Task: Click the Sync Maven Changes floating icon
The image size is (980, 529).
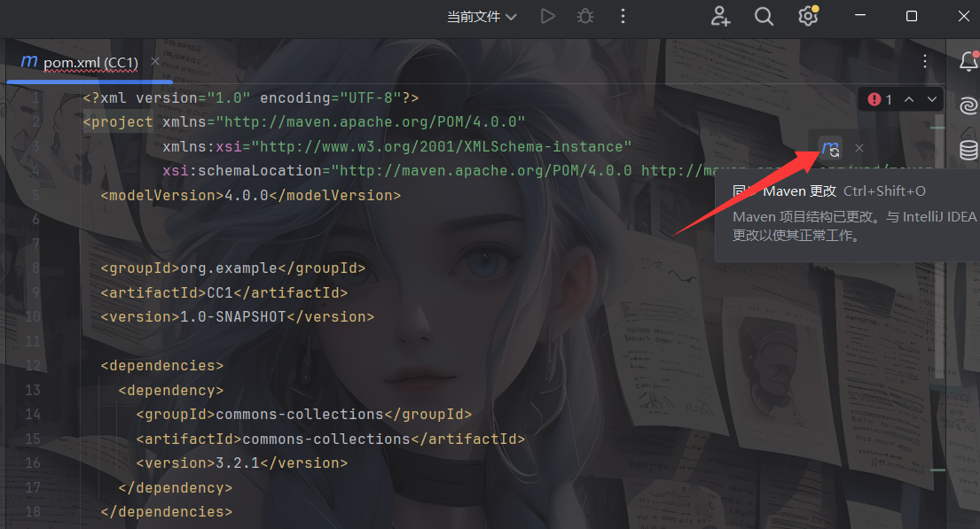Action: (831, 148)
